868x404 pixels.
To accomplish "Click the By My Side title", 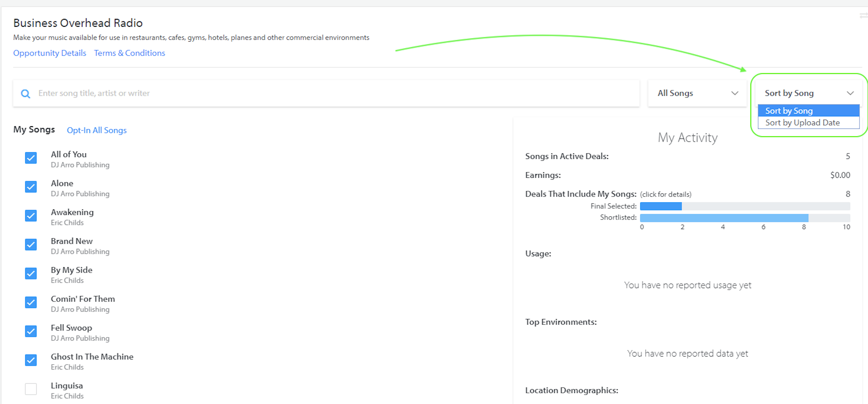I will [x=72, y=270].
